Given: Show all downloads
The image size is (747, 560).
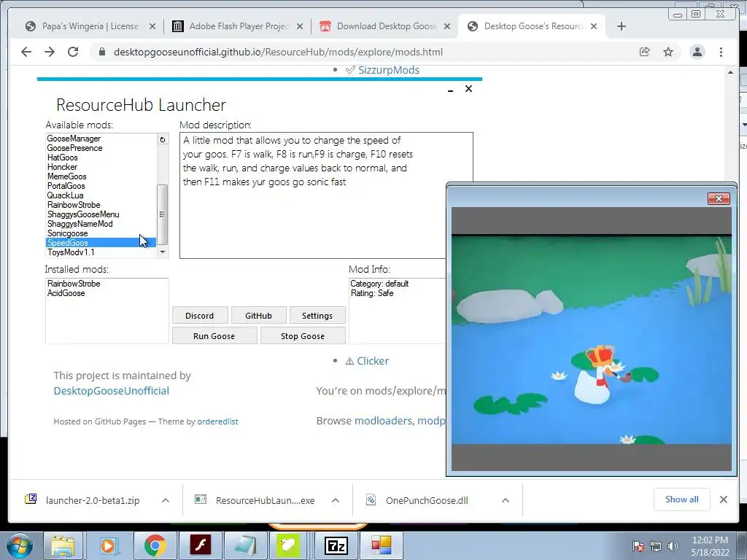Looking at the screenshot, I should (x=682, y=499).
